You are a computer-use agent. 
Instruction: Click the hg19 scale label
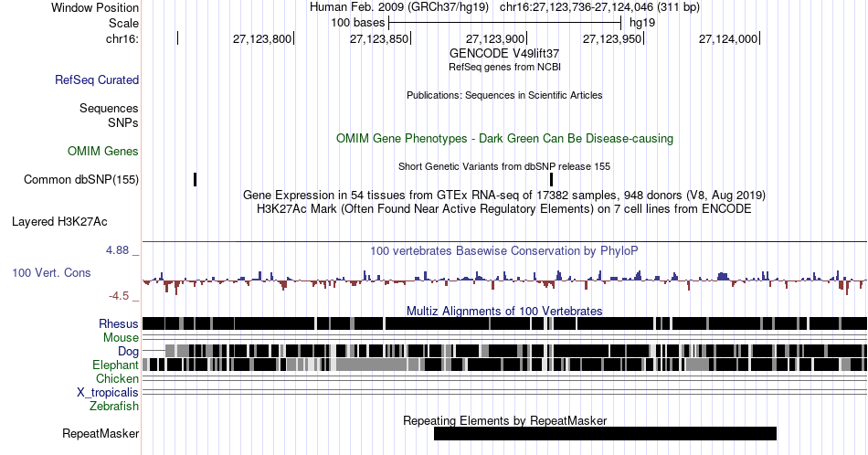642,23
